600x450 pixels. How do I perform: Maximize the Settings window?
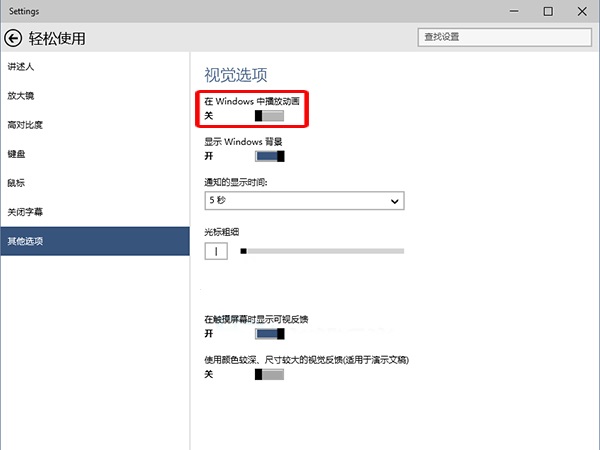[547, 11]
